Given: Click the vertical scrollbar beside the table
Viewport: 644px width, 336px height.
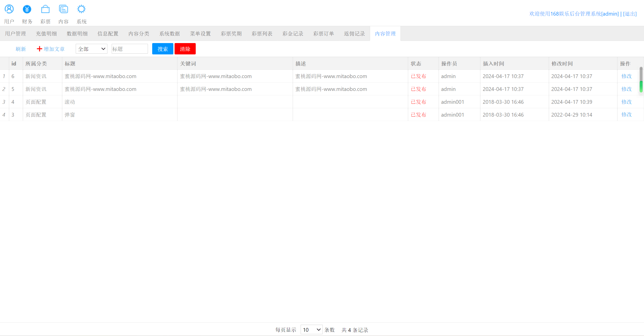Looking at the screenshot, I should click(x=641, y=80).
